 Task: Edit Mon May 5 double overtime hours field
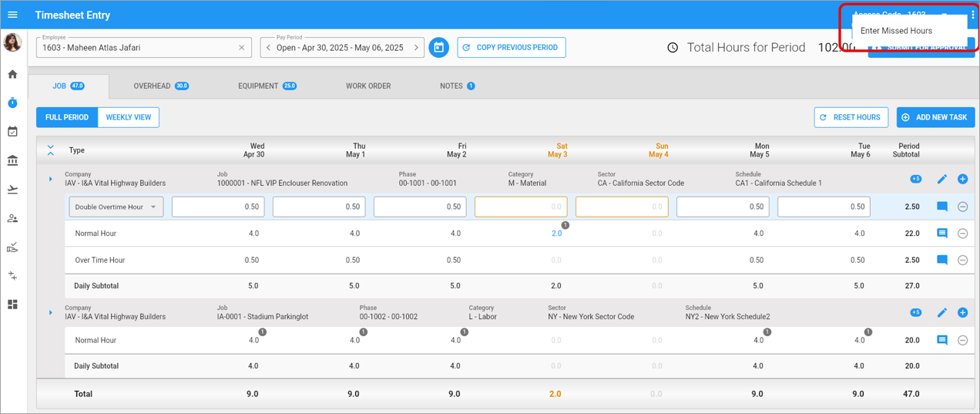click(723, 207)
